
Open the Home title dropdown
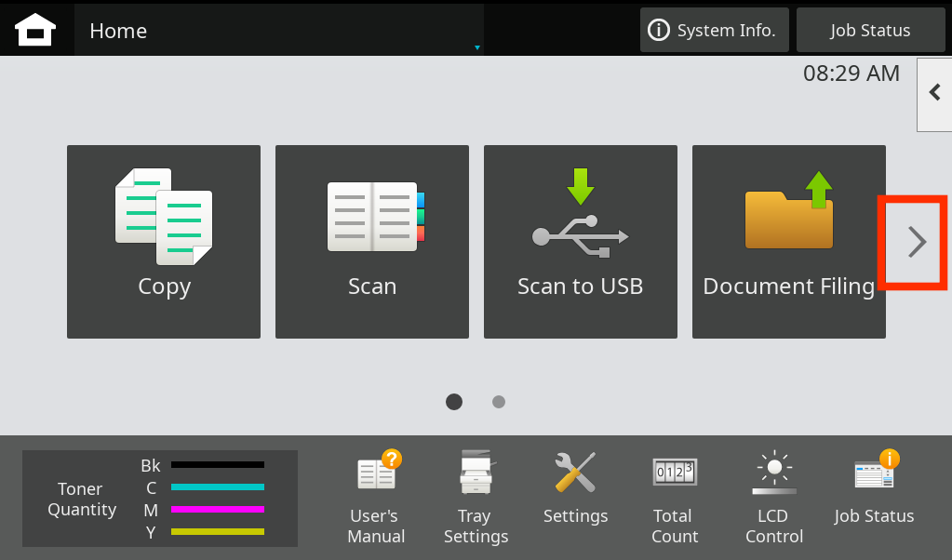tap(279, 31)
